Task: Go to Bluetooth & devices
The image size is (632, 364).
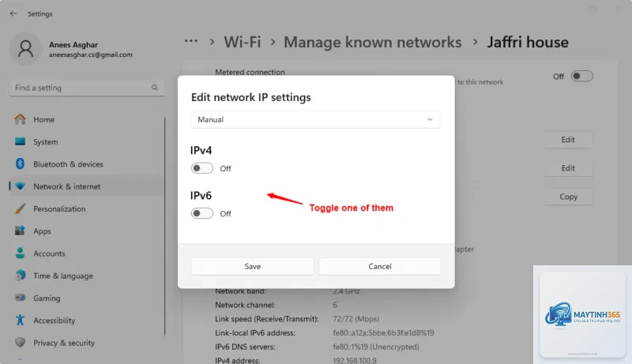Action: (87, 164)
